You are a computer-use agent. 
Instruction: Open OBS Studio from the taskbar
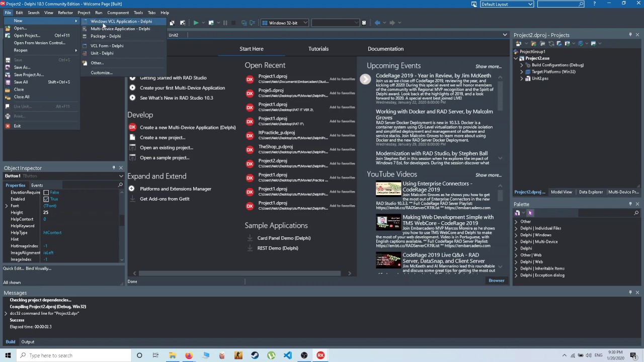(x=304, y=355)
